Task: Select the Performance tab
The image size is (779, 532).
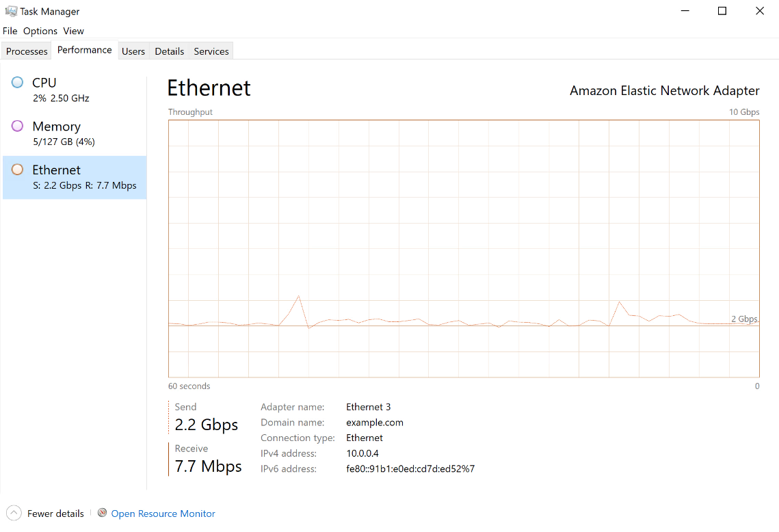Action: (84, 50)
